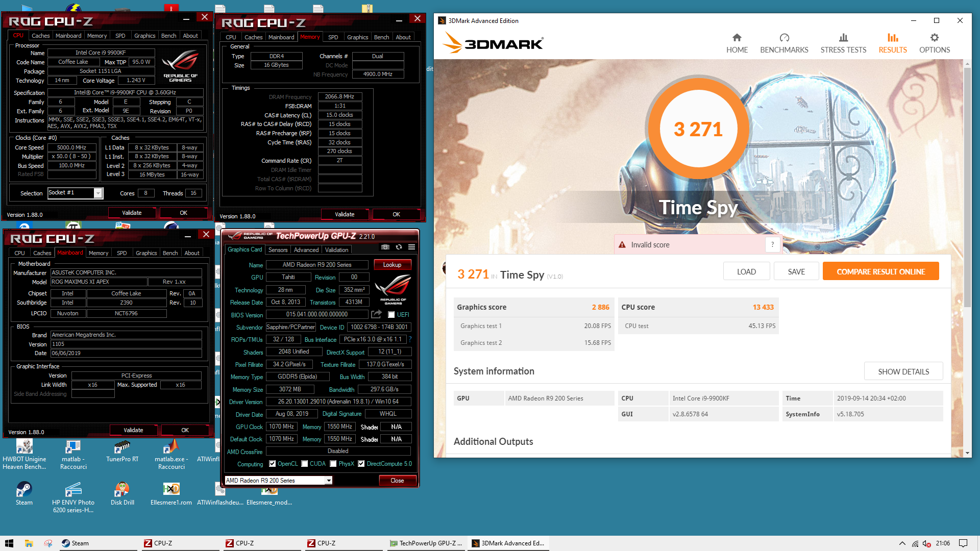Viewport: 980px width, 551px height.
Task: Click the 3DMark scrollbar down arrow
Action: [967, 453]
